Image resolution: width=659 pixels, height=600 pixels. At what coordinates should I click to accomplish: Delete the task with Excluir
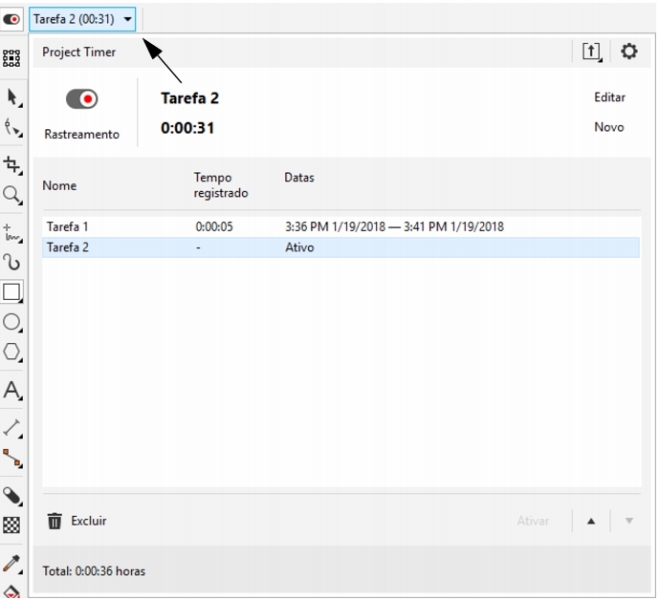78,520
